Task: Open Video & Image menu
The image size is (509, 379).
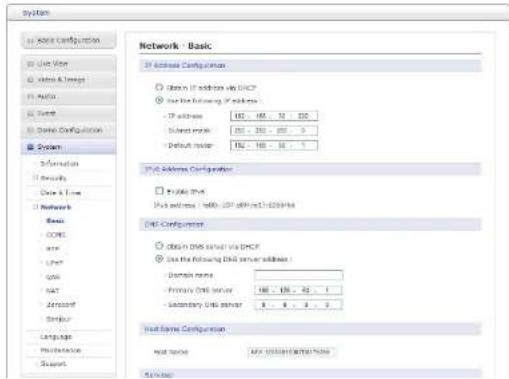Action: point(69,80)
